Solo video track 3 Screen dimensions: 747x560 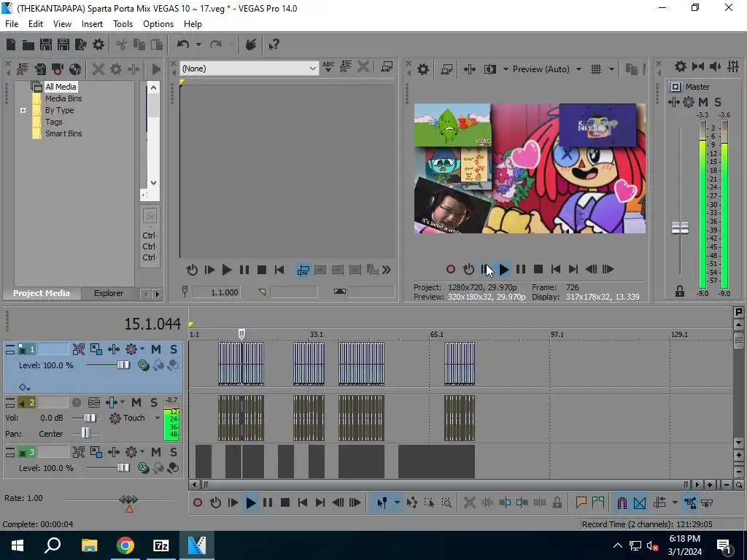point(174,452)
